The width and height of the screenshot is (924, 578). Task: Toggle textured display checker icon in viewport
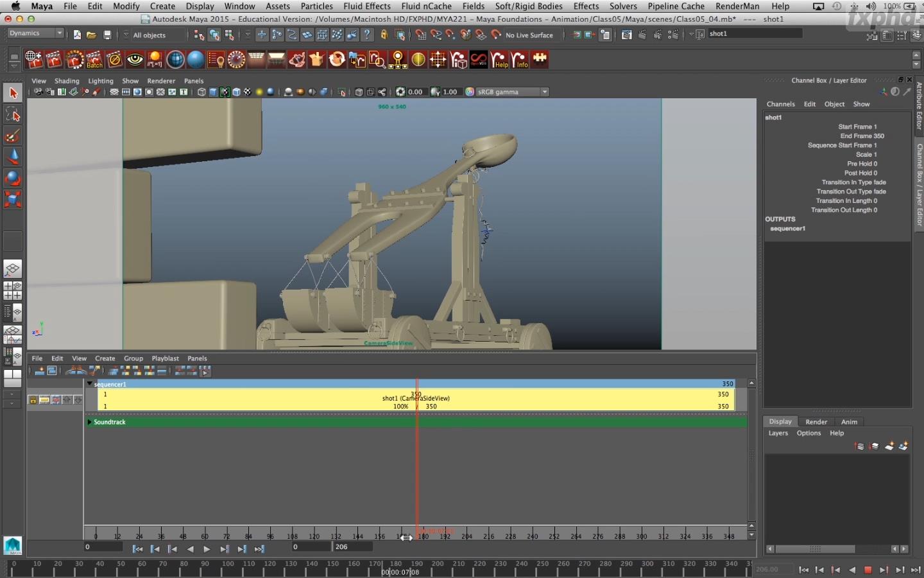248,92
